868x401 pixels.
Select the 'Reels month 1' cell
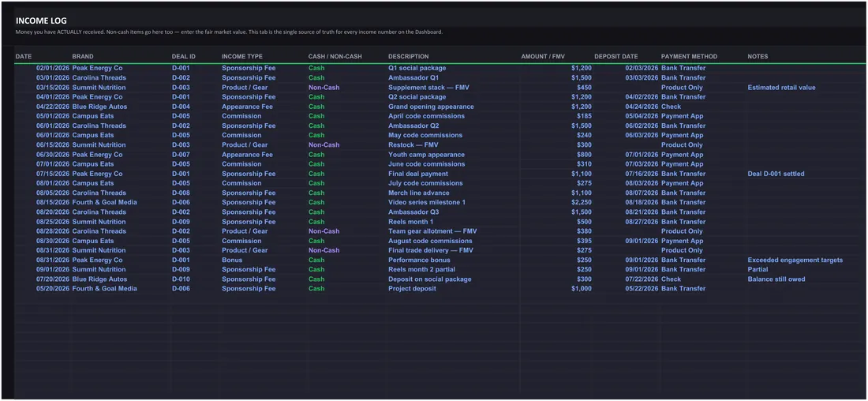411,222
